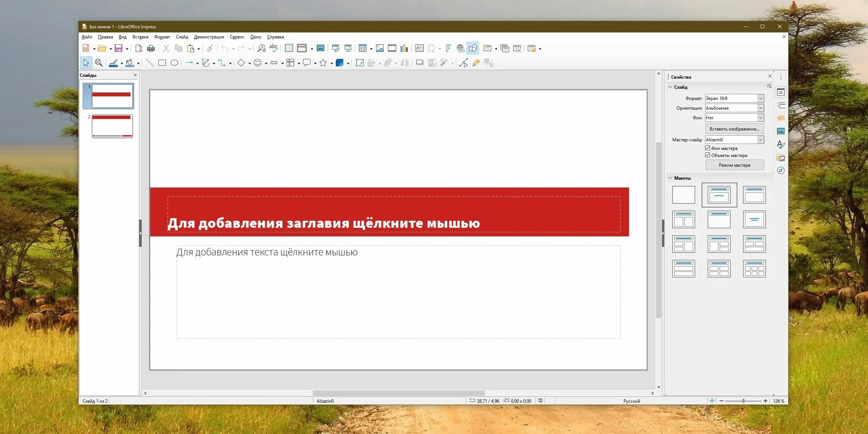This screenshot has width=868, height=434.
Task: Insert a table from the toolbar
Action: (x=362, y=48)
